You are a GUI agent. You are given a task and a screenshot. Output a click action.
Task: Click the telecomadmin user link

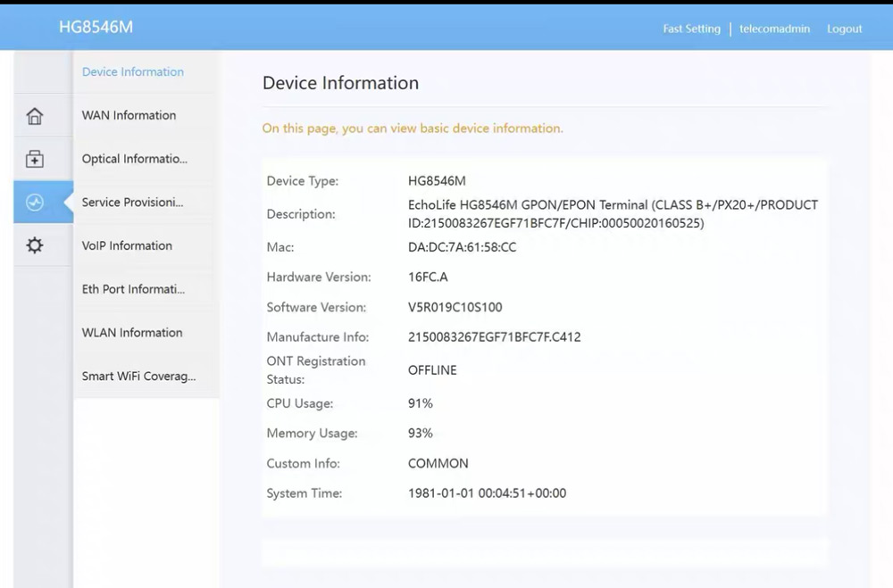click(x=774, y=29)
